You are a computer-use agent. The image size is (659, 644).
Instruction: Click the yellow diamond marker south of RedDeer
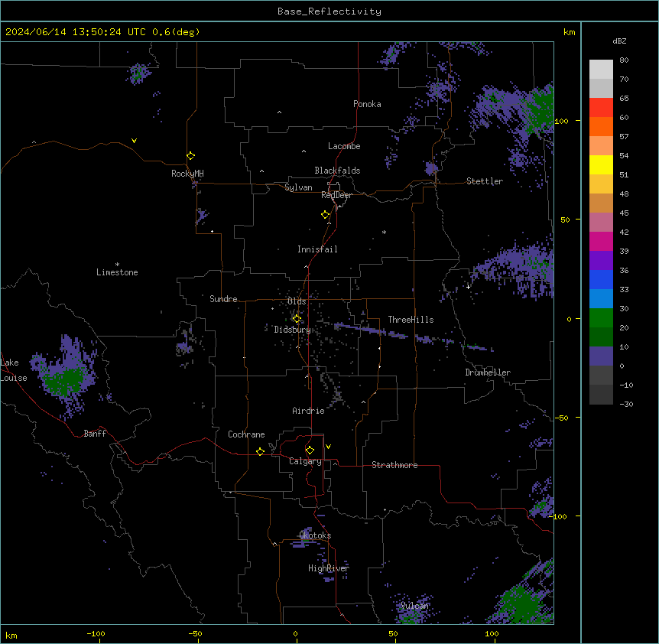(x=325, y=214)
